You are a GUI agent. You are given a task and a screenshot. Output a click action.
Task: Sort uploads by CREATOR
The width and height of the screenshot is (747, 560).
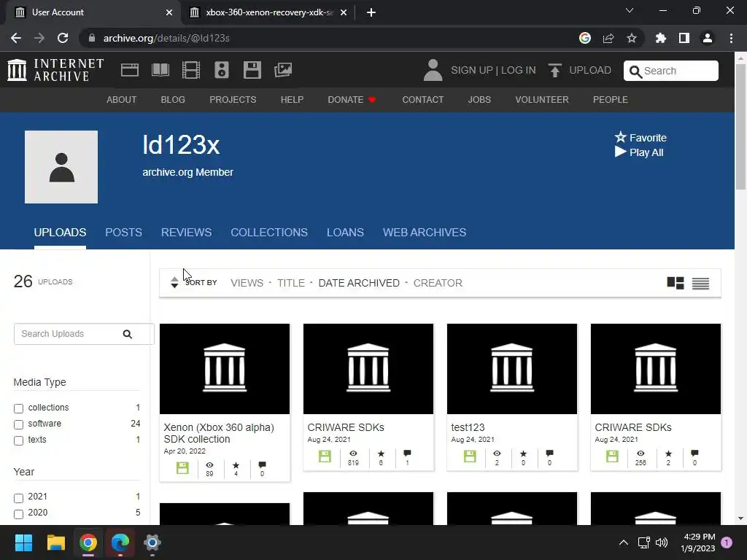(x=438, y=283)
